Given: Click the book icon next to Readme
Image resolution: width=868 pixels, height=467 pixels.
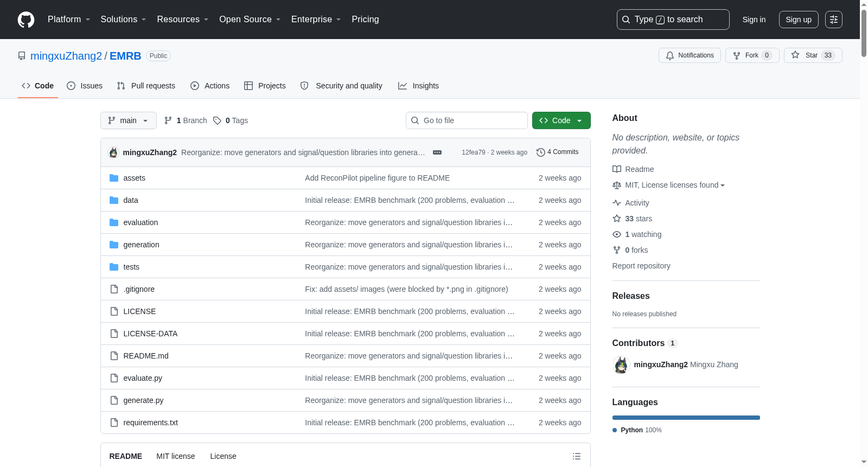Looking at the screenshot, I should pos(617,169).
